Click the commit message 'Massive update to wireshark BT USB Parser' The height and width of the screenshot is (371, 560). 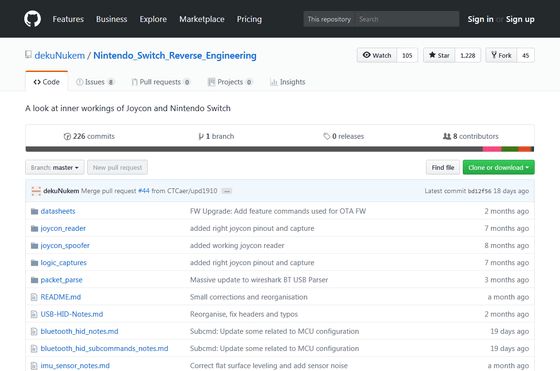pos(259,280)
